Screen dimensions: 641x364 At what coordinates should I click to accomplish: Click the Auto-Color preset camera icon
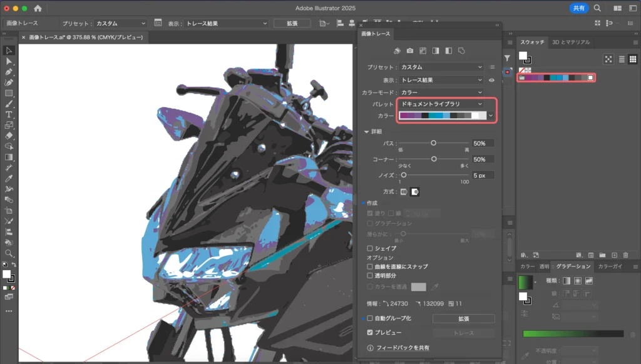click(x=410, y=51)
